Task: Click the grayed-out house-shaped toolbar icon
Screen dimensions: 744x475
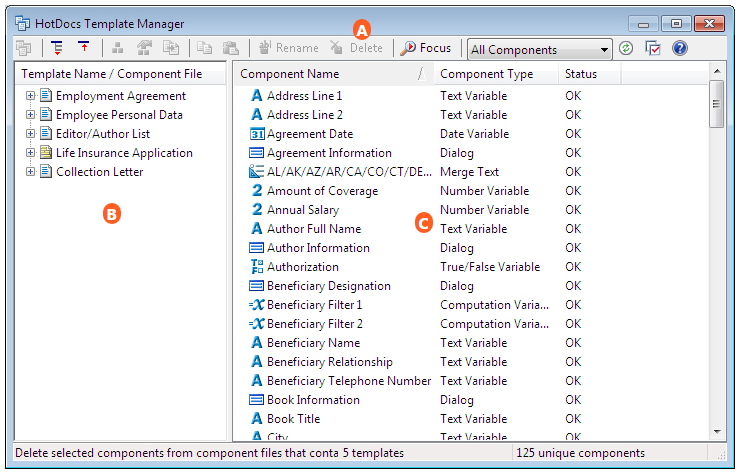Action: (144, 48)
